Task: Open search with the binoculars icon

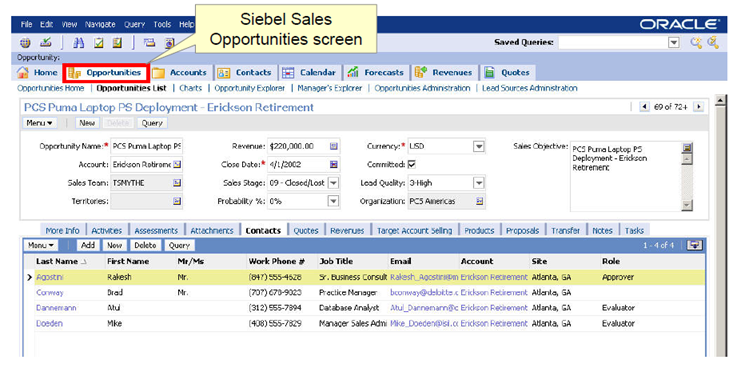Action: (78, 43)
